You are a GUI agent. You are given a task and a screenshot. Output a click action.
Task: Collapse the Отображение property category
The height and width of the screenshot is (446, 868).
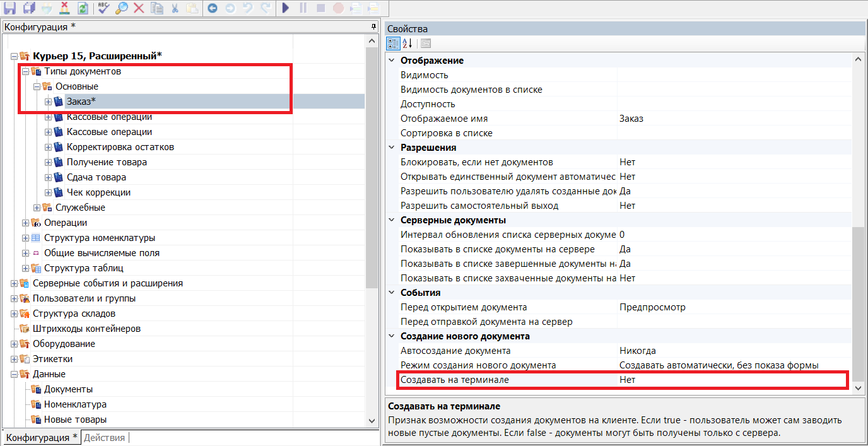point(392,61)
